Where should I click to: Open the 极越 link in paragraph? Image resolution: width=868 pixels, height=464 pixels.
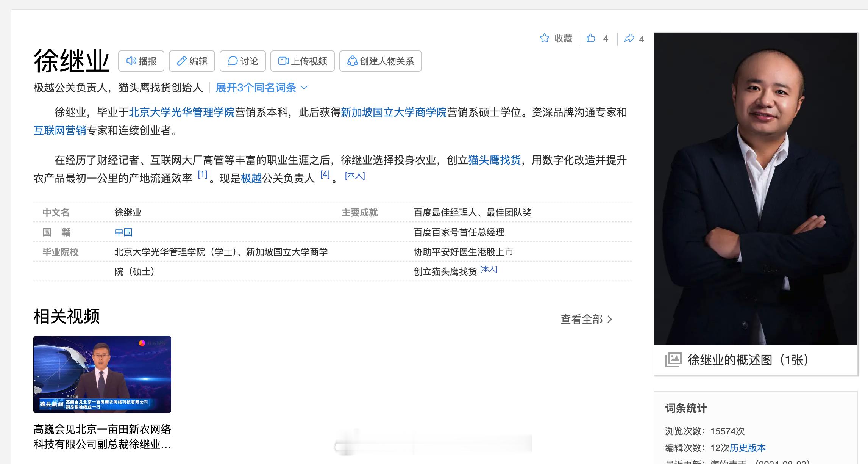click(x=251, y=178)
